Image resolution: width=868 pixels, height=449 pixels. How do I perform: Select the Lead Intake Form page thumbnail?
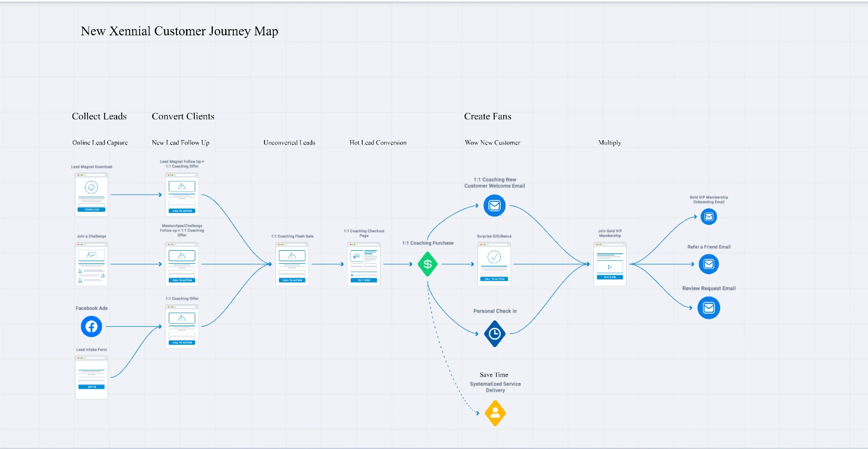pos(92,377)
